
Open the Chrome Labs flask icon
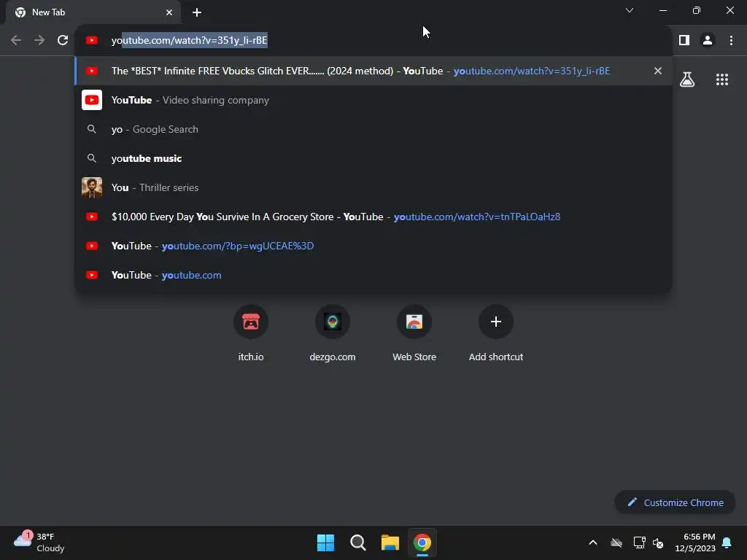click(x=687, y=79)
